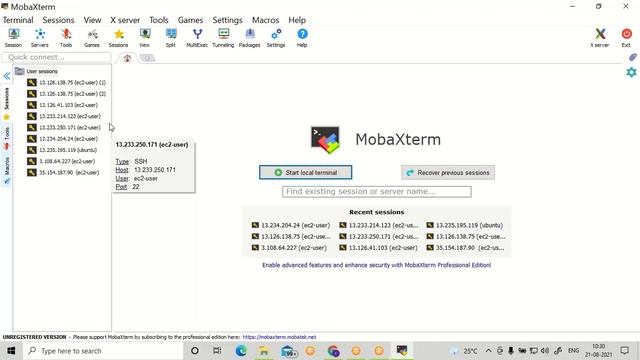Open the Terminal menu
This screenshot has width=640, height=360.
point(18,20)
